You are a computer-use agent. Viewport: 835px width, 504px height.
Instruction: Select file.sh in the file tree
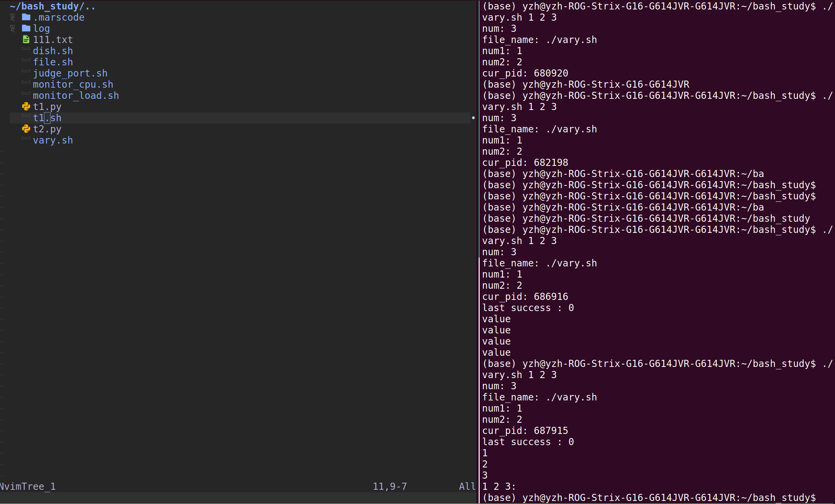pyautogui.click(x=53, y=62)
